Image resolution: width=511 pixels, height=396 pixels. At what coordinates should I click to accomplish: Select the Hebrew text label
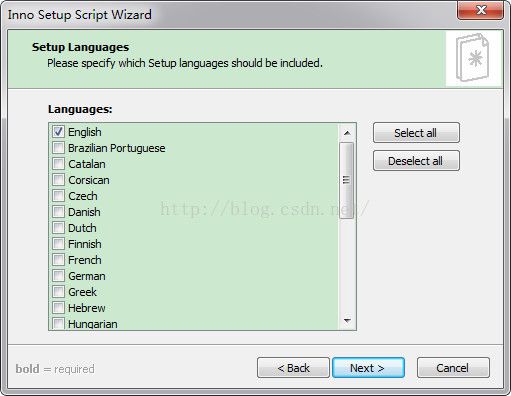[x=87, y=308]
